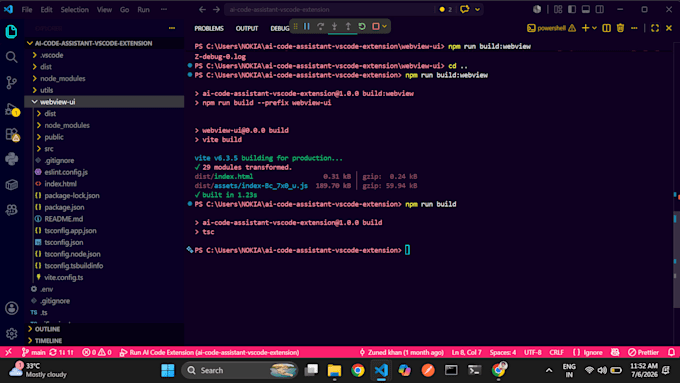Expand the TIMELINE section
680x383 pixels.
coord(48,341)
